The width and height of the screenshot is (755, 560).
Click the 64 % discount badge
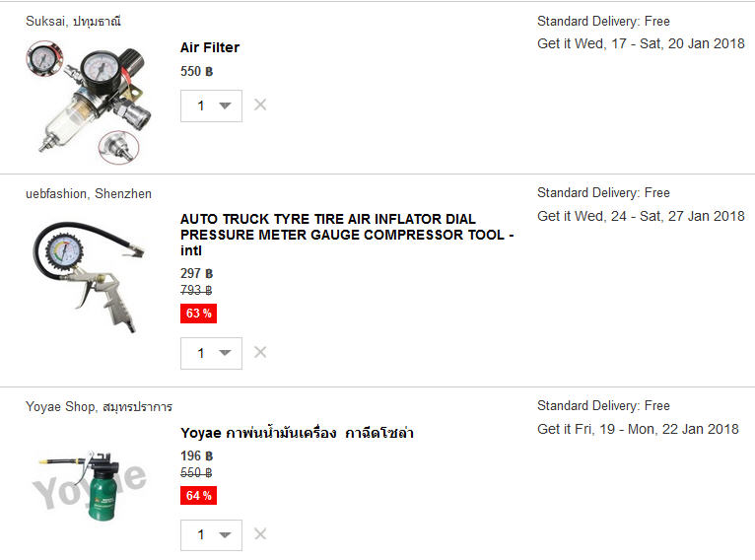click(198, 496)
